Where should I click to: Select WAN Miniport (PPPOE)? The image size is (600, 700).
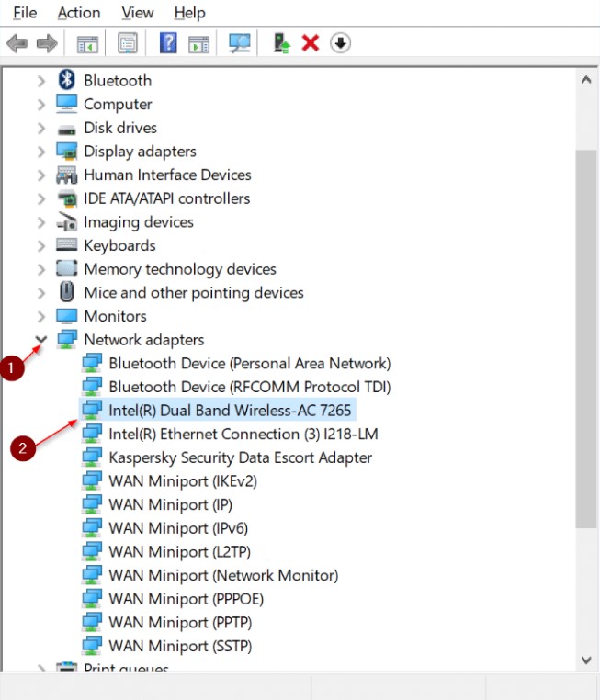coord(187,599)
